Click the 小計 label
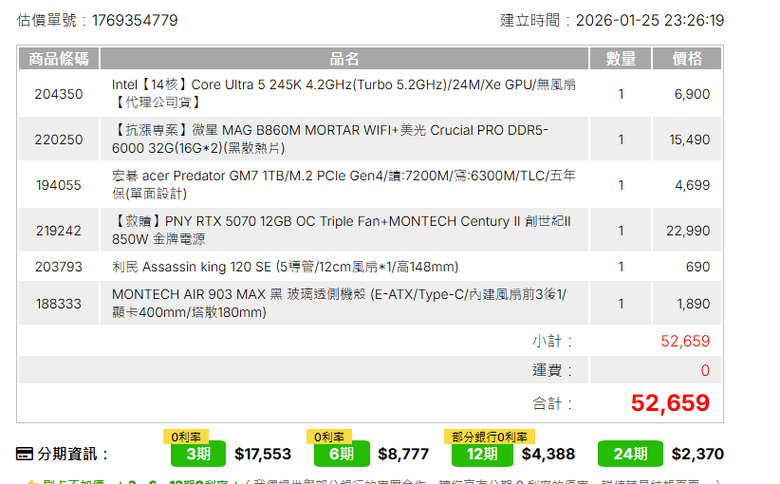 click(x=552, y=341)
